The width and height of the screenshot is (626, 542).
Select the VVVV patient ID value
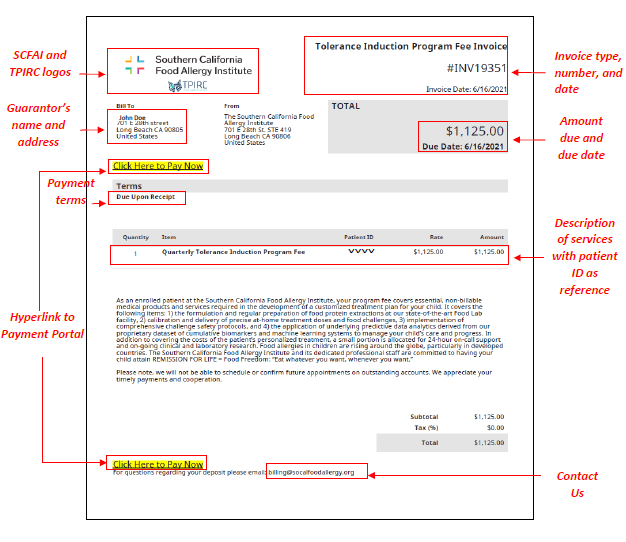point(360,252)
